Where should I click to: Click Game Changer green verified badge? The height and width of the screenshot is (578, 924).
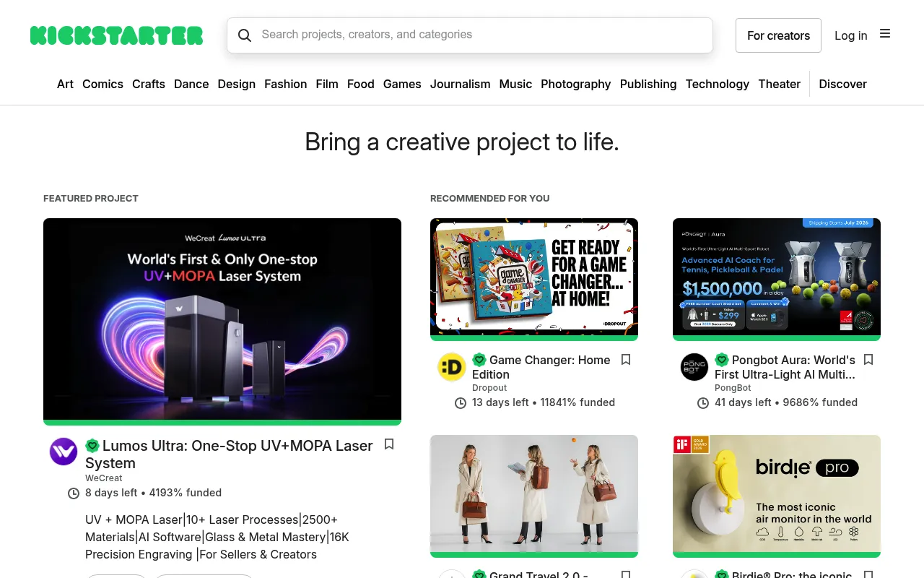coord(479,360)
